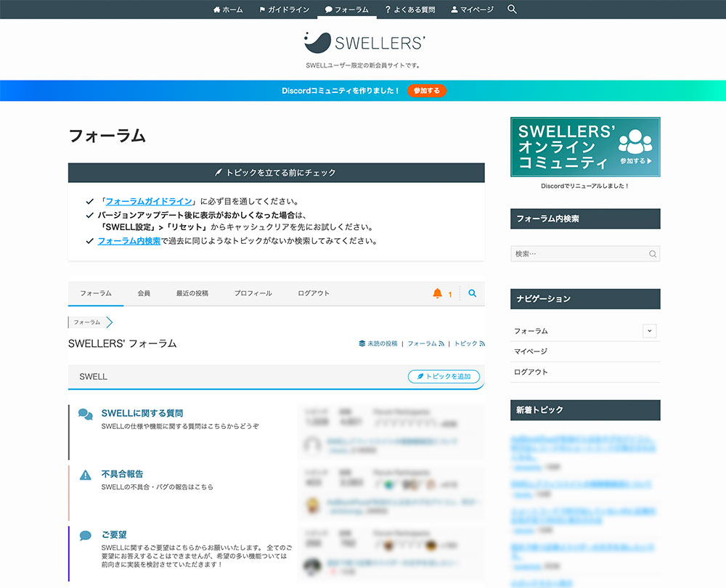
Task: Click the SWELLERS' オンラインコミュニティ banner image
Action: point(585,147)
